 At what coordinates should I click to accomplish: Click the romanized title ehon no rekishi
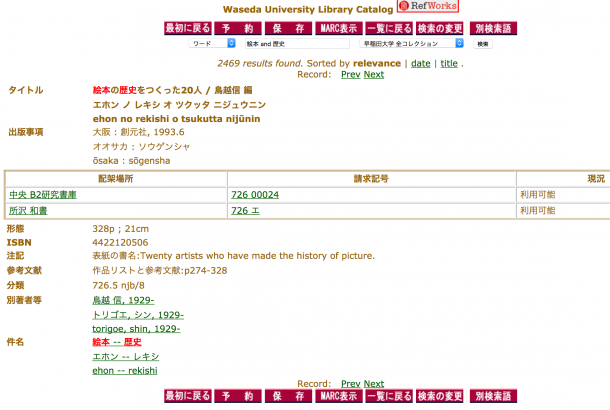click(x=176, y=119)
